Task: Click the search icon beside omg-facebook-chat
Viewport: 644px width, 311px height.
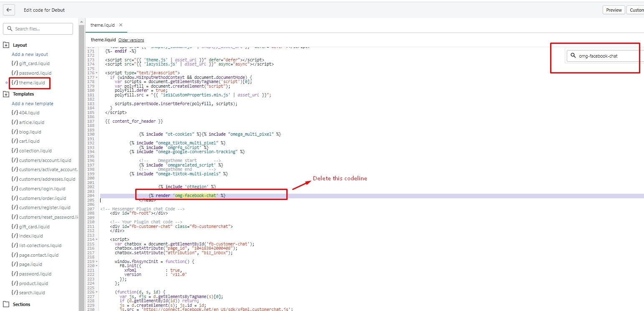Action: click(573, 56)
